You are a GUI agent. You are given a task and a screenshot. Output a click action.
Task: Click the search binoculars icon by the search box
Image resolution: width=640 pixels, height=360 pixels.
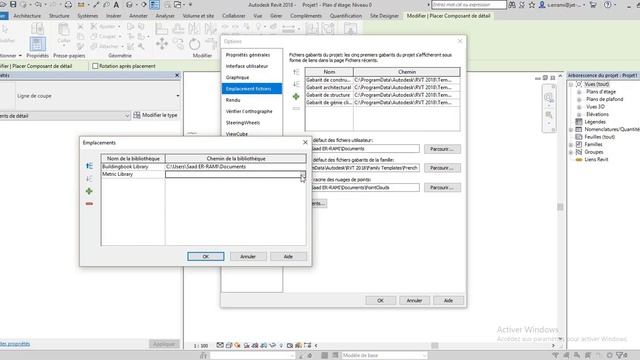pos(512,5)
